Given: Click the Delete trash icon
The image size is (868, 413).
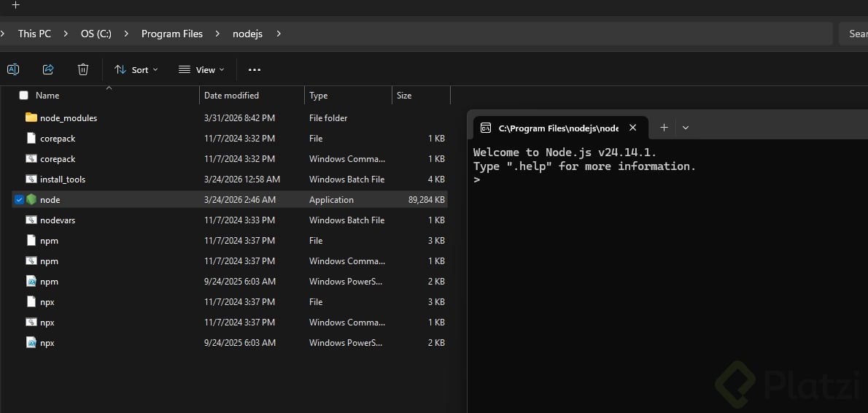Looking at the screenshot, I should pyautogui.click(x=83, y=69).
